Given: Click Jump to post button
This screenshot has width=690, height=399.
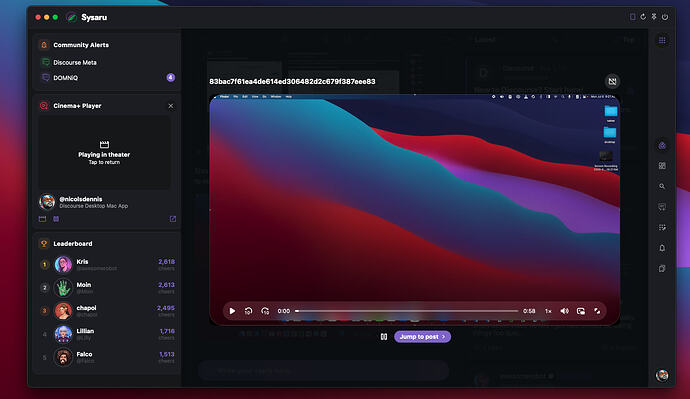Looking at the screenshot, I should point(422,337).
